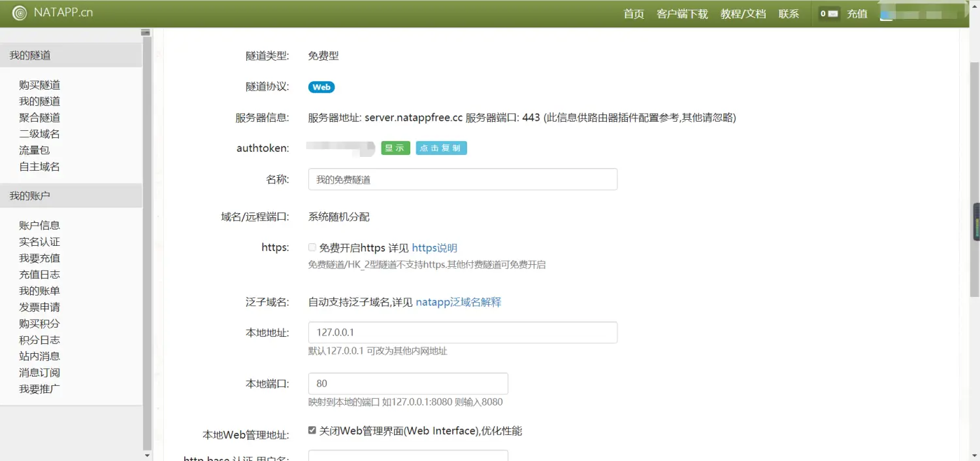Click the 本地地址 input with 127.0.0.1
Image resolution: width=980 pixels, height=461 pixels.
pyautogui.click(x=463, y=332)
